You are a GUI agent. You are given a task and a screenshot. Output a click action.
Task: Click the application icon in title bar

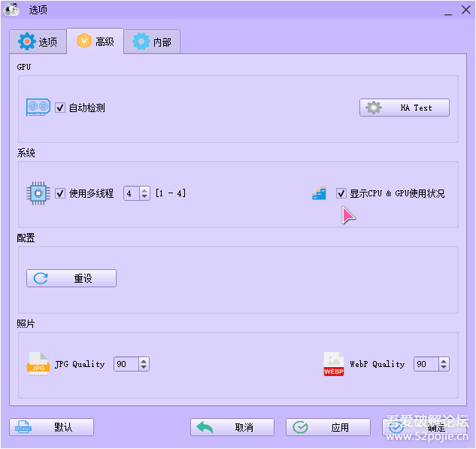pyautogui.click(x=12, y=10)
